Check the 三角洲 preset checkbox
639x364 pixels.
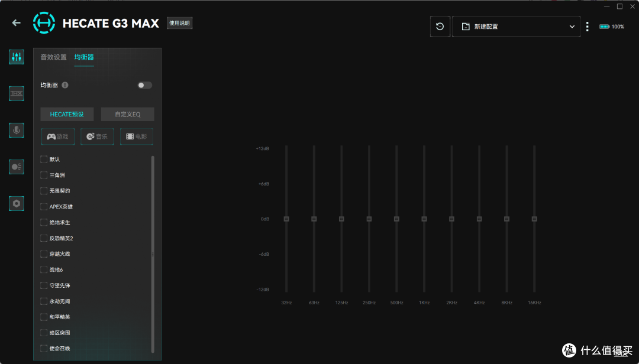click(x=44, y=175)
